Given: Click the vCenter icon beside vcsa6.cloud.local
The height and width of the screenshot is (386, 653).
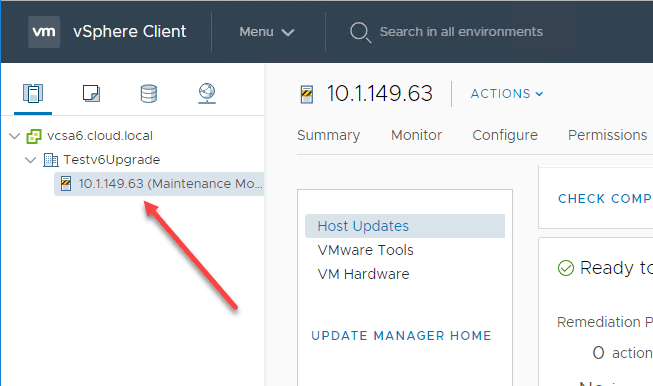Looking at the screenshot, I should coord(34,136).
